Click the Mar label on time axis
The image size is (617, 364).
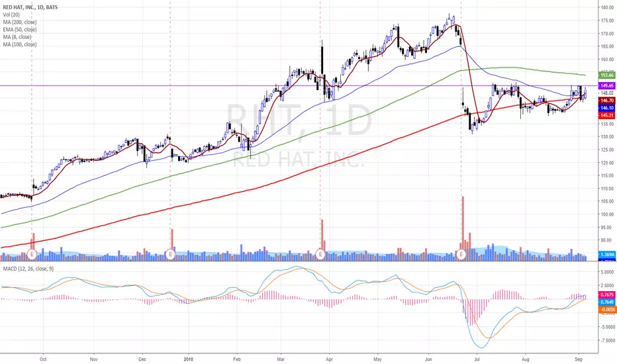coord(281,359)
